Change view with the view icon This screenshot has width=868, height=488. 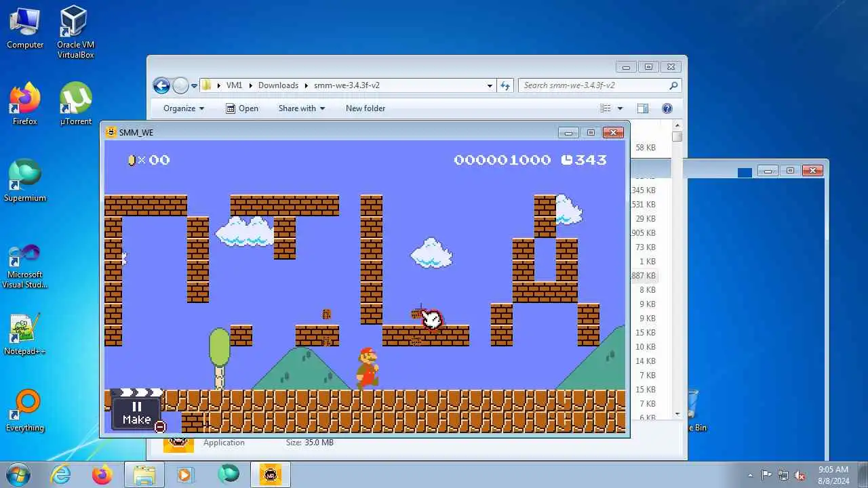click(606, 108)
